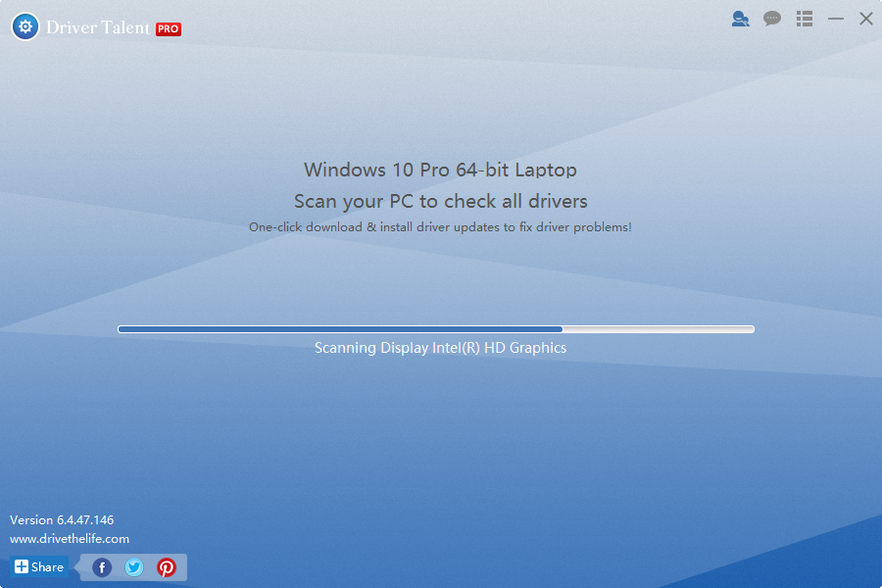This screenshot has width=882, height=588.
Task: Open the main menu list icon
Action: coord(805,19)
